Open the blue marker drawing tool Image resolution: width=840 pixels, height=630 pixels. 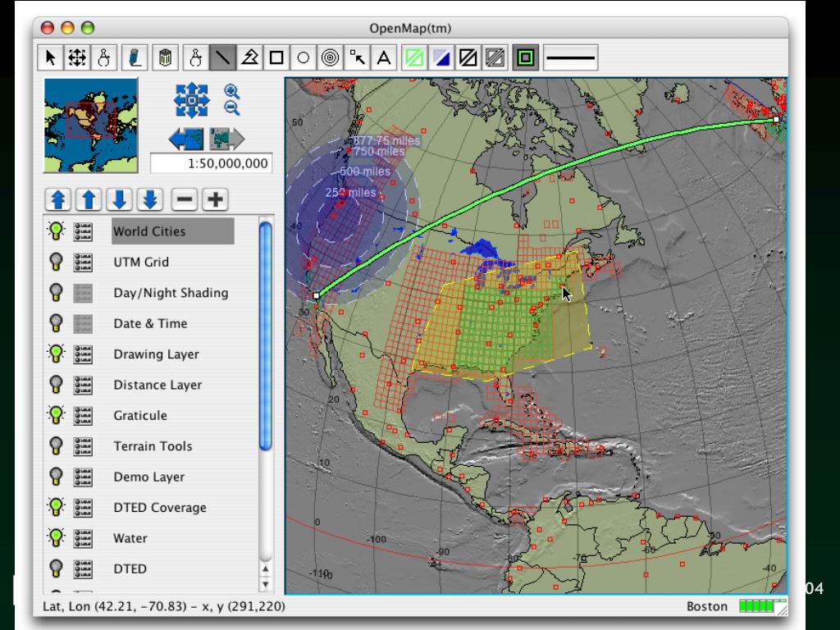(x=135, y=57)
